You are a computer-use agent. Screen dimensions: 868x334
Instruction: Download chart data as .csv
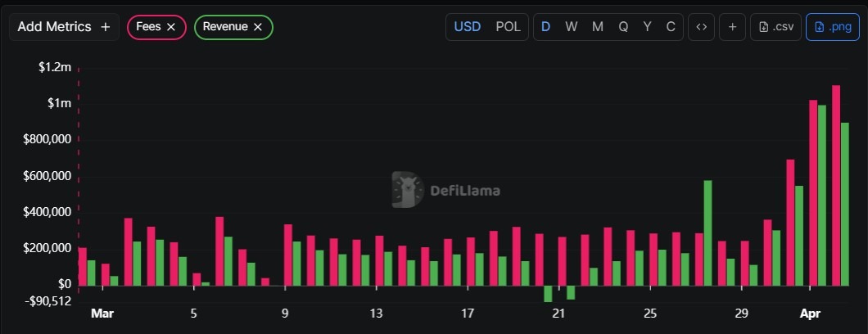(775, 27)
